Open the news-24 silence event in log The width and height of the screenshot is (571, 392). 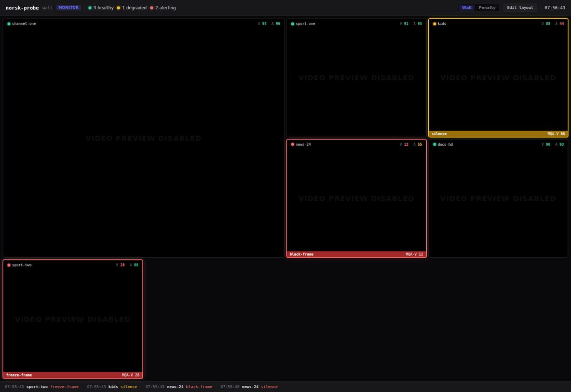click(249, 387)
